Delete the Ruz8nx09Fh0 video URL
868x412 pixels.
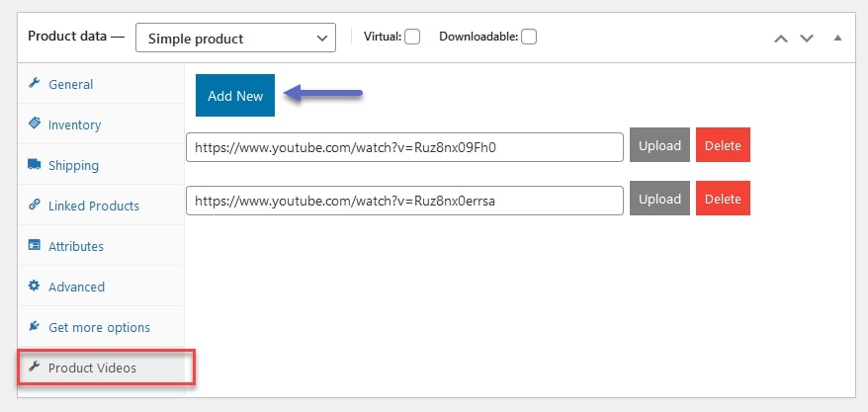click(723, 145)
